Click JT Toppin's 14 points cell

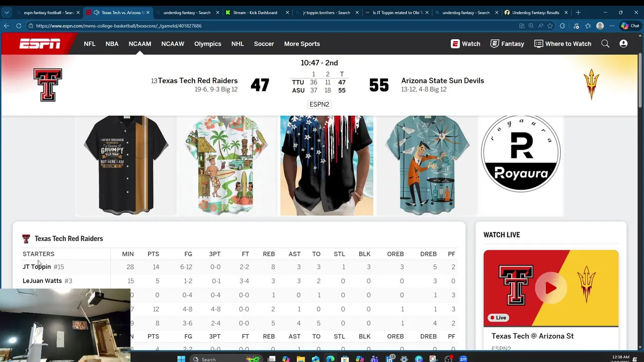click(155, 267)
